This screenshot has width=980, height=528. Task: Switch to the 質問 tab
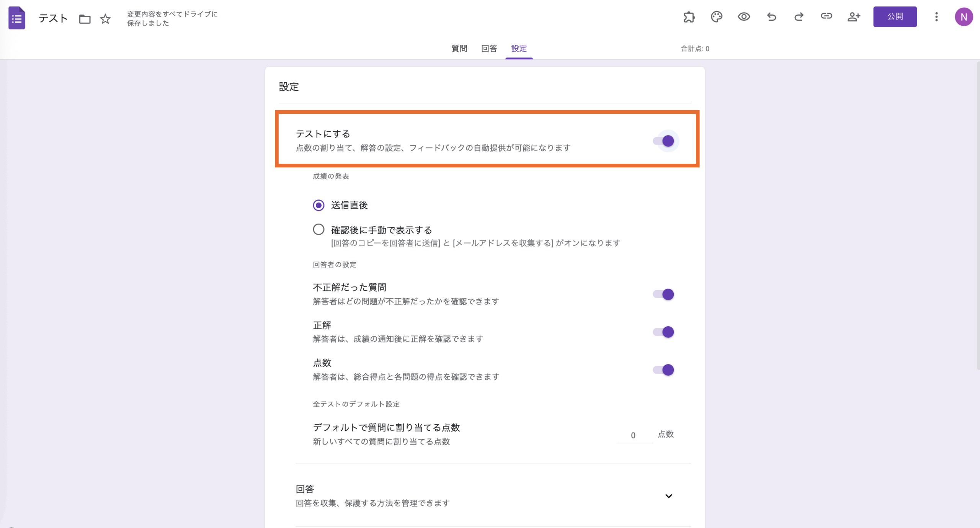tap(459, 49)
